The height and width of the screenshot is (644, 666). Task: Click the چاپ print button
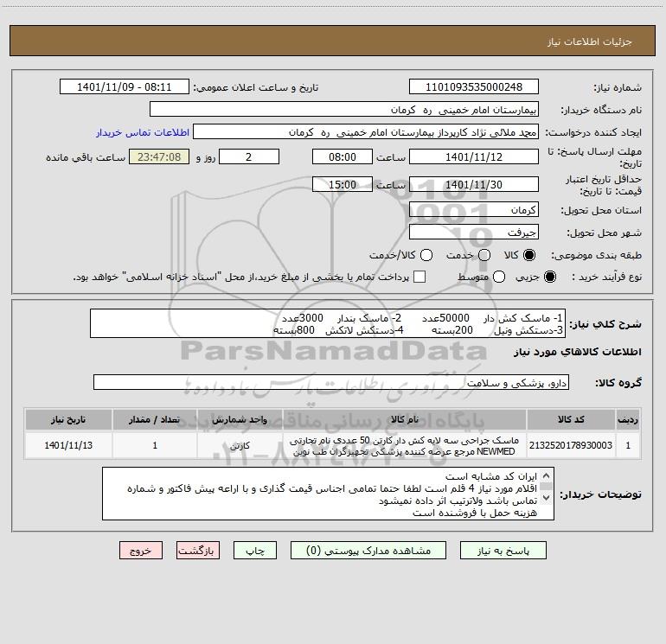pyautogui.click(x=255, y=551)
